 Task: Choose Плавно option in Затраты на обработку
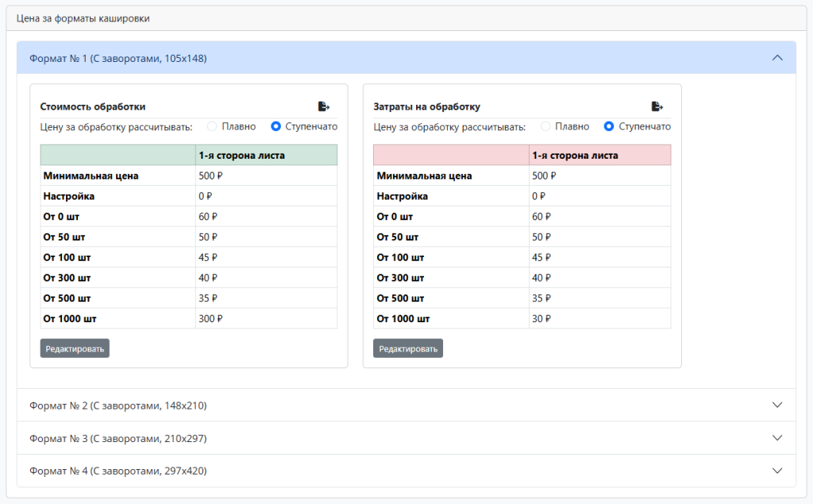click(x=545, y=126)
